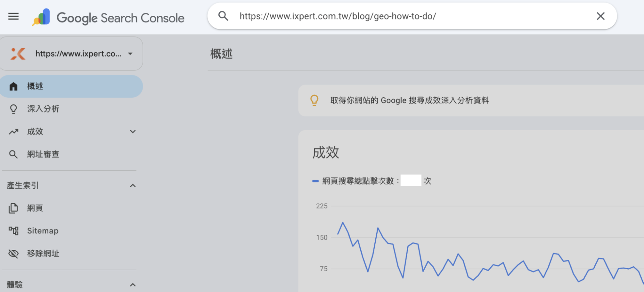Click the magnifier icon beside 網址審查
The height and width of the screenshot is (292, 644).
[x=13, y=154]
